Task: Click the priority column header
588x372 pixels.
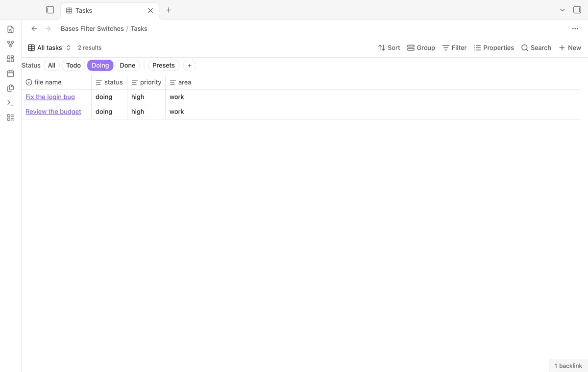Action: tap(147, 82)
